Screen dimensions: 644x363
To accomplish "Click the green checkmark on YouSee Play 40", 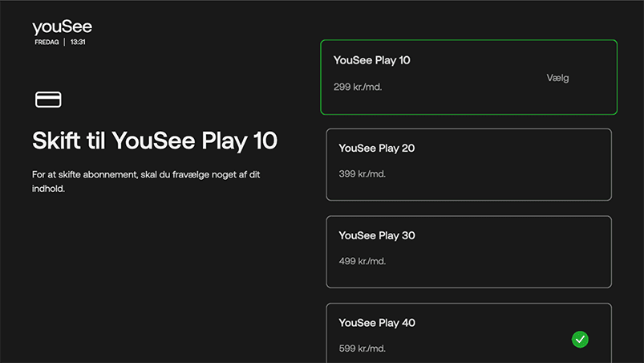I will [x=580, y=340].
